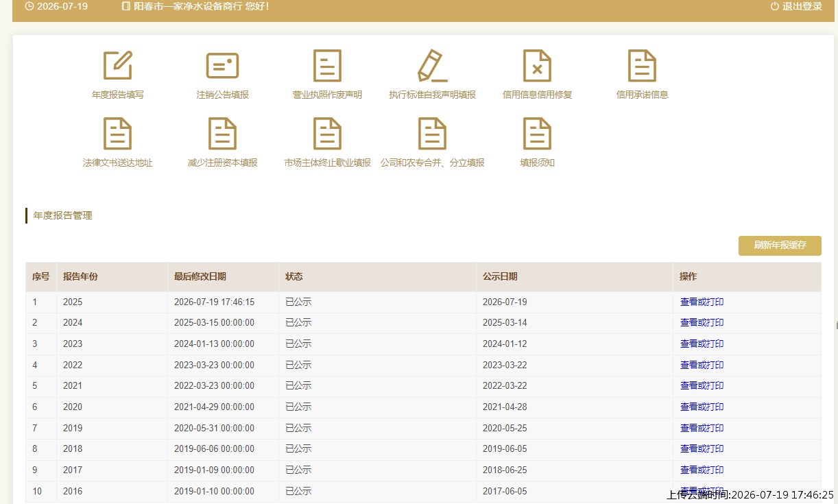Open the 填报须知 icon
The height and width of the screenshot is (504, 838).
(537, 134)
